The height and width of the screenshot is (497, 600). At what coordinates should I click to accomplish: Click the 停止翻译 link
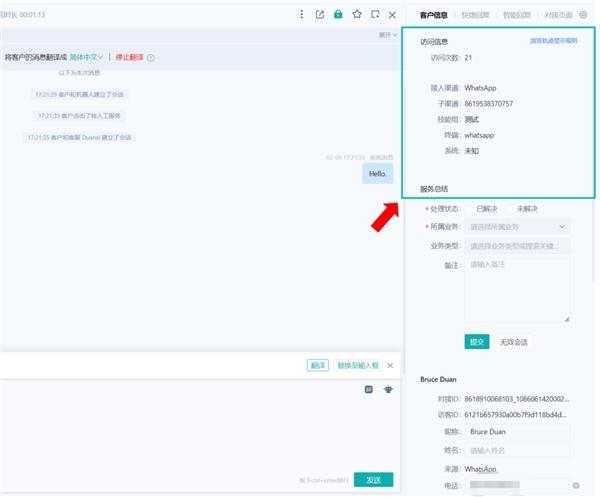[130, 57]
